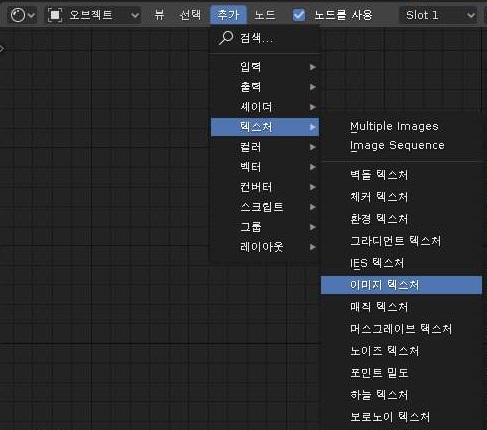Add a 그라디언트 텍스처 node
This screenshot has height=430, width=487.
(401, 241)
